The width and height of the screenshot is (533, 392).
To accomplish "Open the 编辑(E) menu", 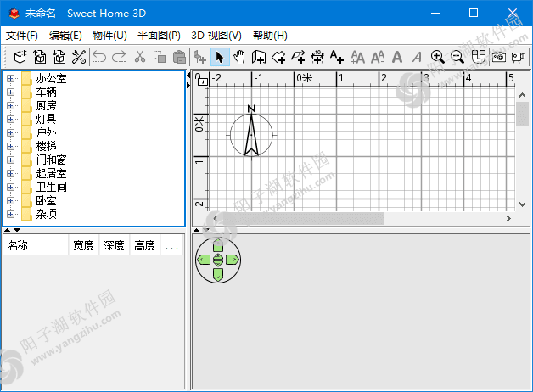I will click(65, 36).
